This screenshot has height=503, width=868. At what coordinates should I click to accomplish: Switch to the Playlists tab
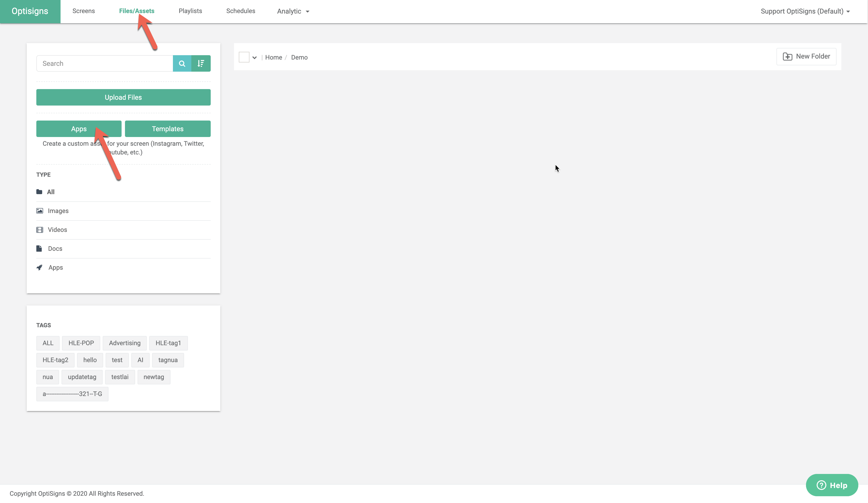[x=190, y=11]
